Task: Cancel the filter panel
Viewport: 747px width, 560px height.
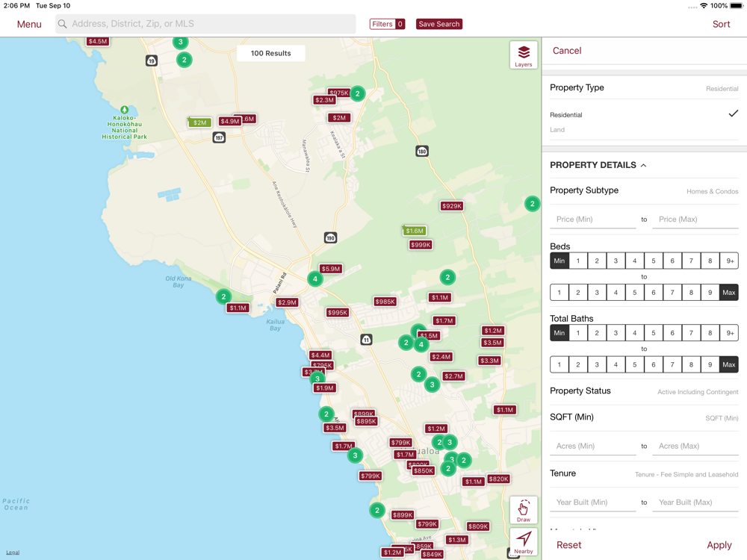Action: click(567, 51)
